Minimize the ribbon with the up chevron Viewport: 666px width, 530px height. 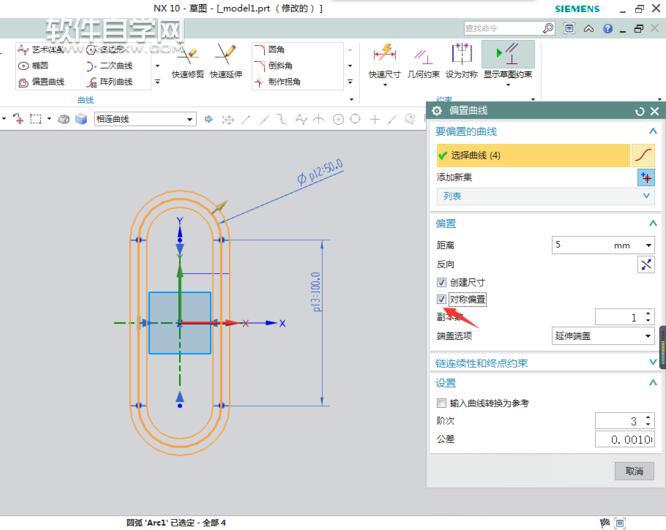589,28
